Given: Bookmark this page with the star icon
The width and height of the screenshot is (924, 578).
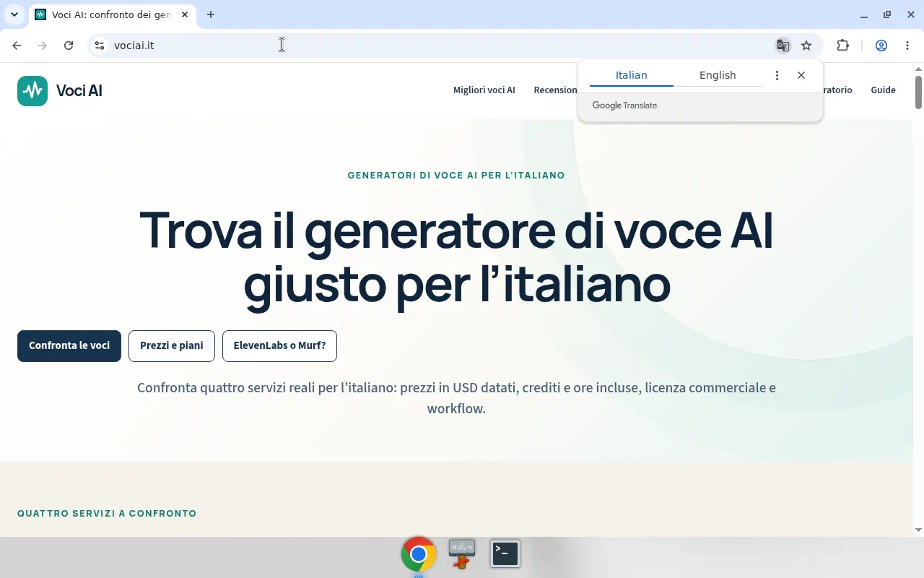Looking at the screenshot, I should pyautogui.click(x=806, y=46).
